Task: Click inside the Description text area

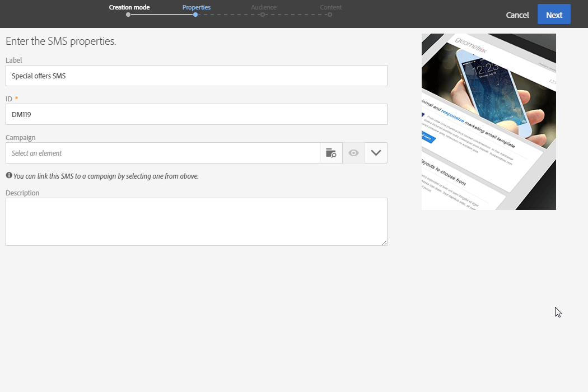Action: 197,222
